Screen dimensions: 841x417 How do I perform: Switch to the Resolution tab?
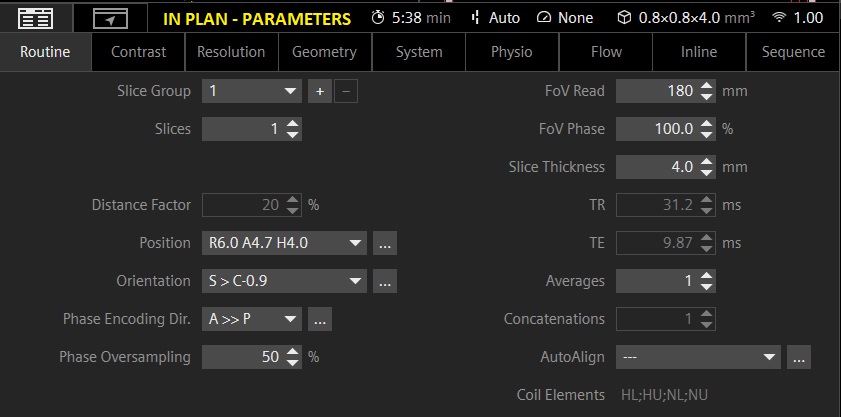point(231,52)
